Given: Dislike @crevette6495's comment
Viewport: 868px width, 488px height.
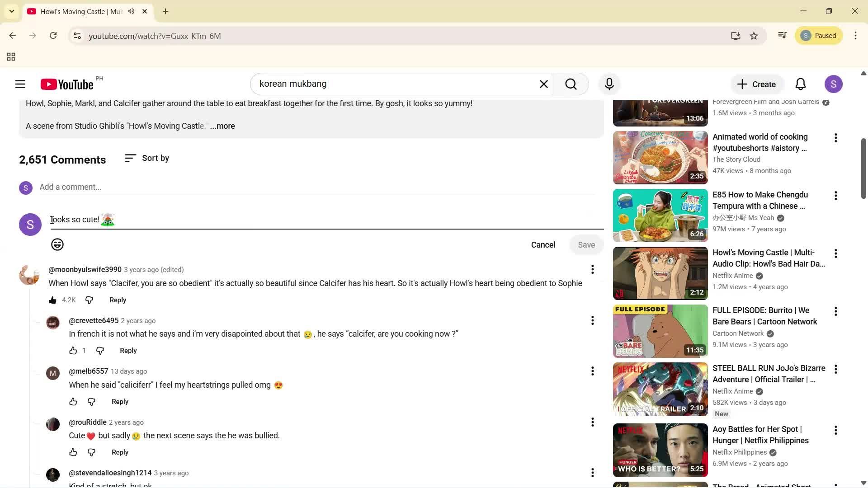Looking at the screenshot, I should click(100, 350).
